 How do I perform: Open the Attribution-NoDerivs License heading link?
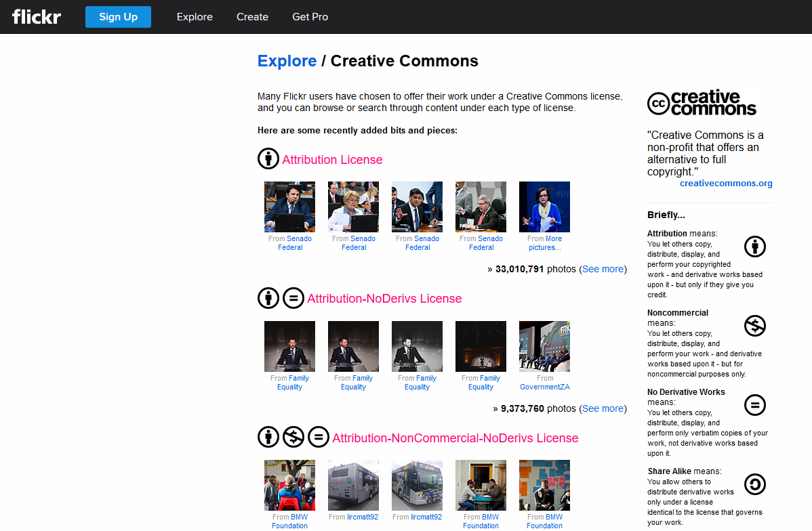384,299
